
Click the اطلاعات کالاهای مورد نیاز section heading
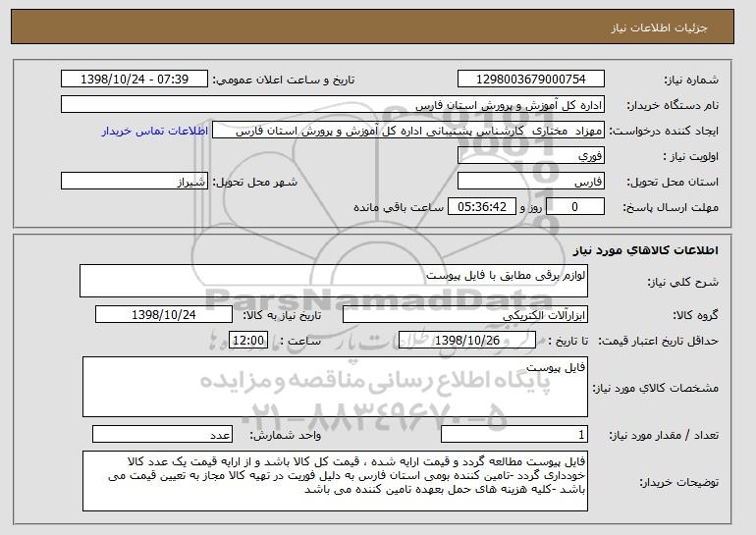(646, 250)
